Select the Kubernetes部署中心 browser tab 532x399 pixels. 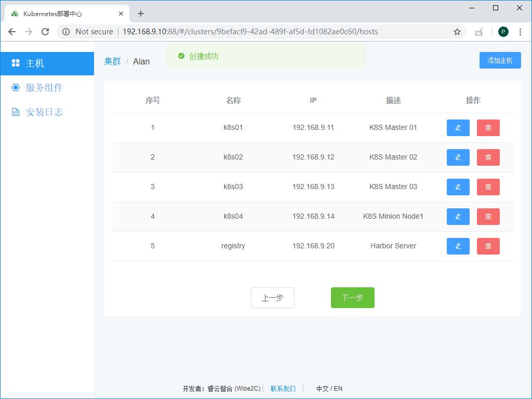(67, 14)
